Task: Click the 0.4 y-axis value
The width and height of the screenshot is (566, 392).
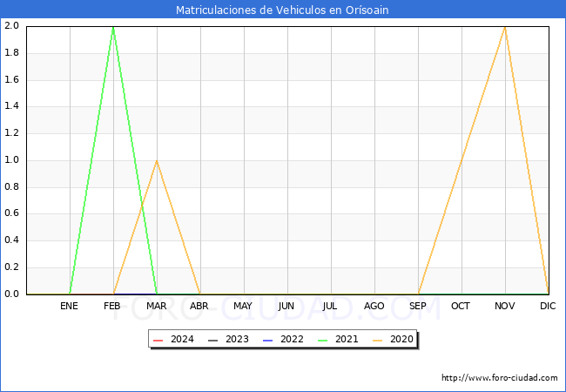Action: (x=11, y=240)
